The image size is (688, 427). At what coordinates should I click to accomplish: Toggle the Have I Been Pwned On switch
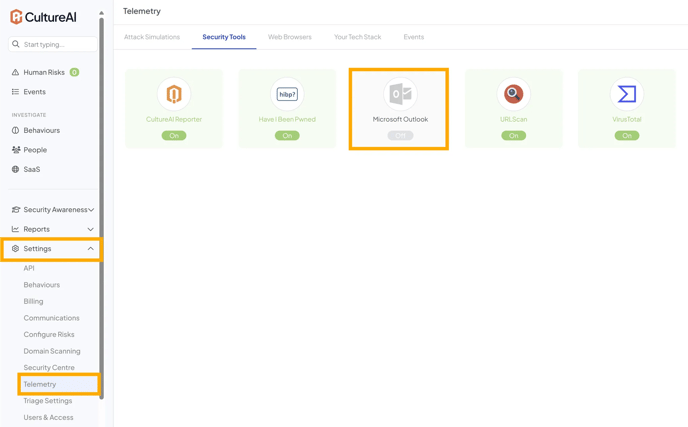click(287, 136)
